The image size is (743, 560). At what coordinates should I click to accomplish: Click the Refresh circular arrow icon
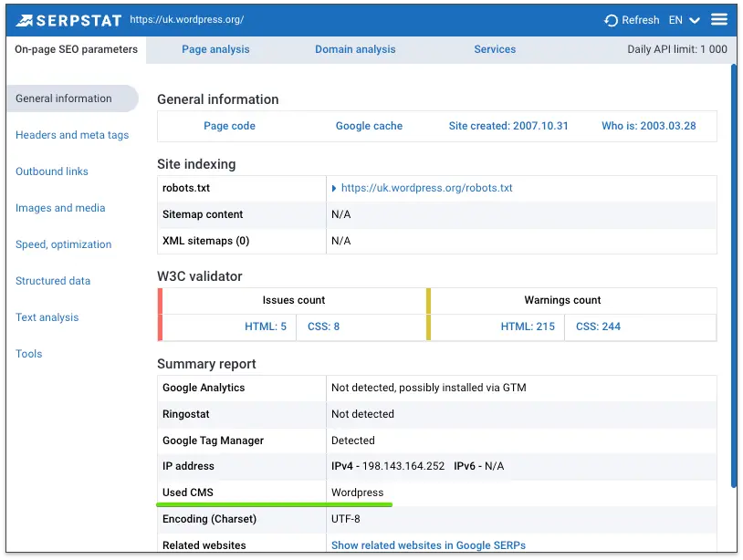[x=611, y=20]
